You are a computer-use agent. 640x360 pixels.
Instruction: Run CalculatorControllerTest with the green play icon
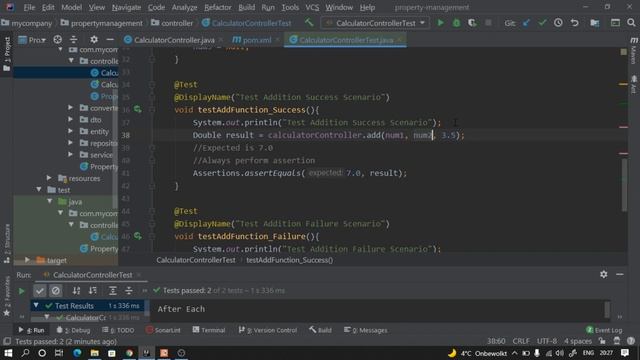440,23
